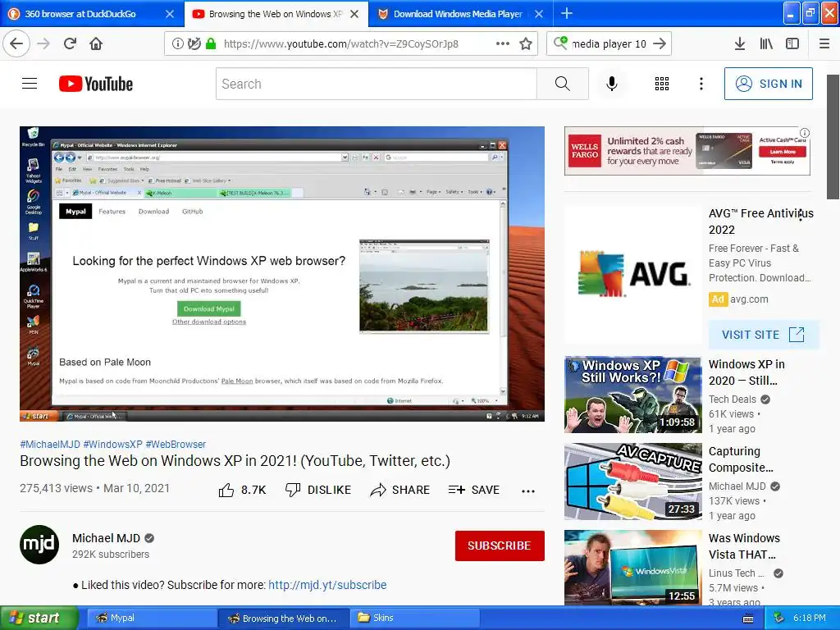Select Browsing the Web on Windows XP tab
Screen dimensions: 840x630
coord(276,14)
